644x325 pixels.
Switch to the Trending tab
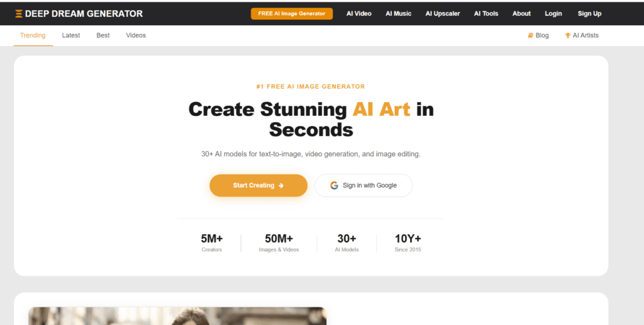(33, 35)
